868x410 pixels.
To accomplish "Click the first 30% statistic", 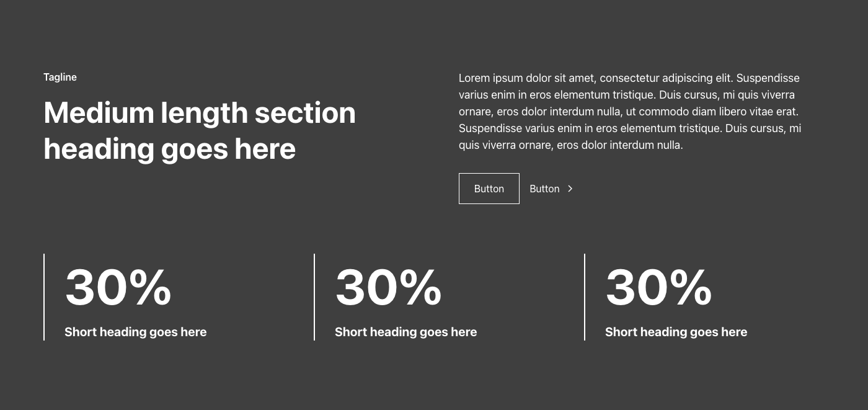I will (x=118, y=286).
